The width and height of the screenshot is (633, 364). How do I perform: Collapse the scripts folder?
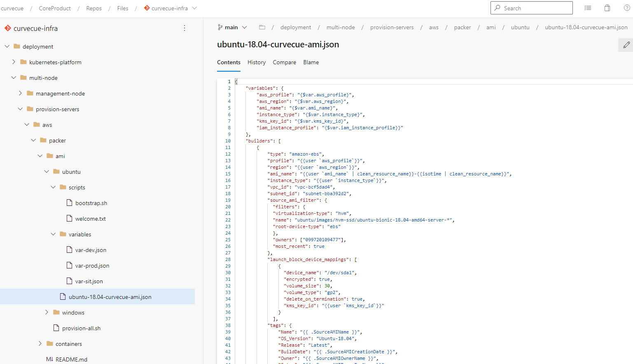(x=53, y=187)
